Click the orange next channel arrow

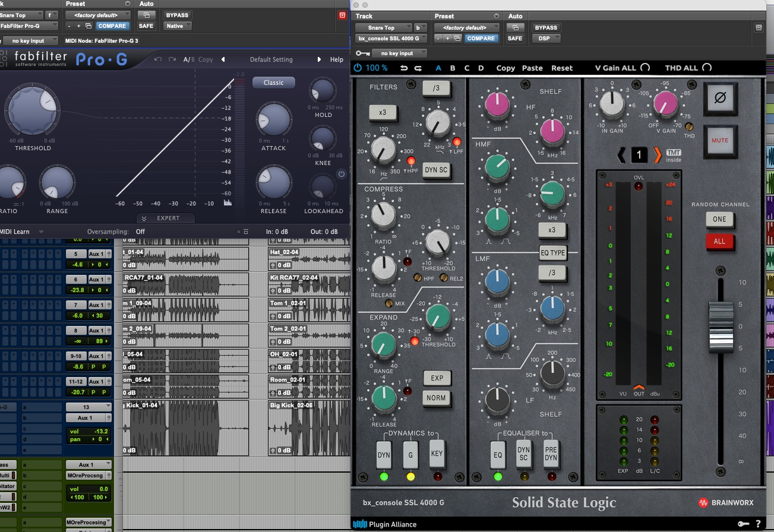(x=657, y=156)
